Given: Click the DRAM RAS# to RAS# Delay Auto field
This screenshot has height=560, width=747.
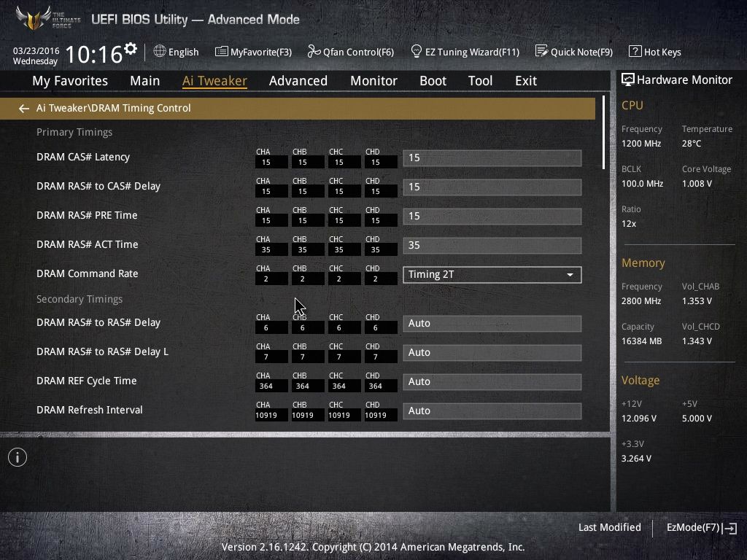Looking at the screenshot, I should [x=492, y=323].
